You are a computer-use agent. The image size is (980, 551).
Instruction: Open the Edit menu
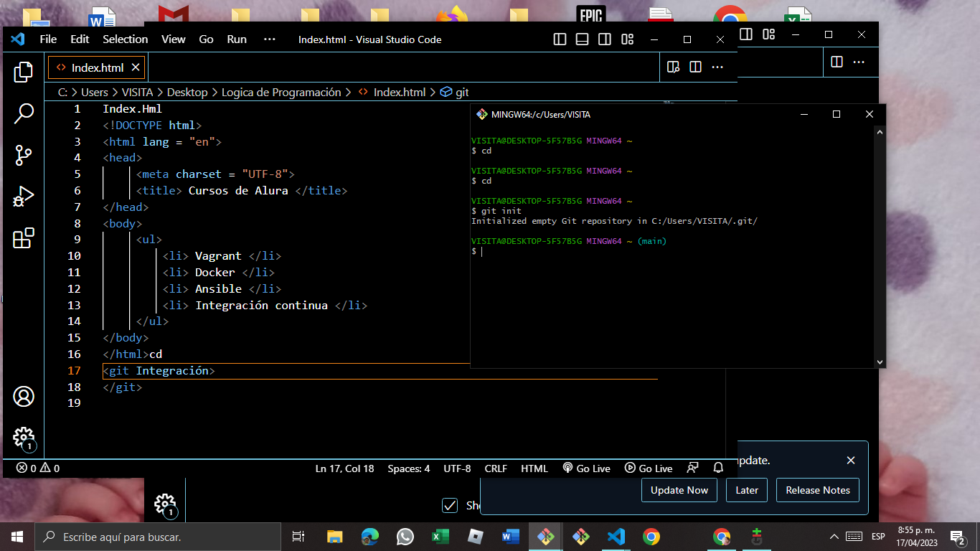tap(80, 39)
